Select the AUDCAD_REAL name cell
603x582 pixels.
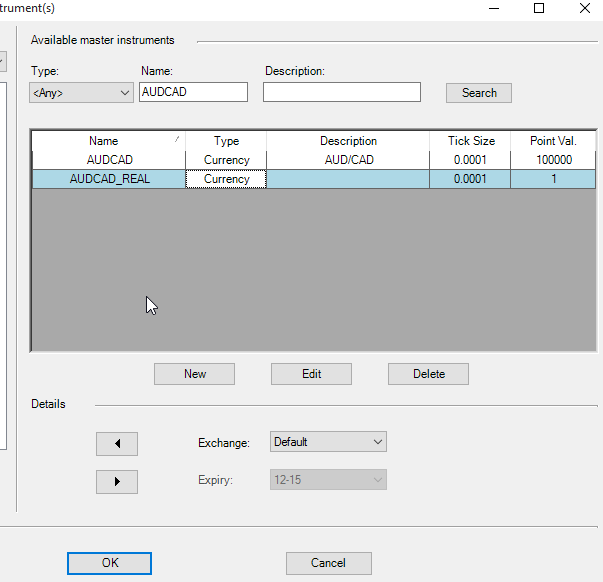point(109,179)
